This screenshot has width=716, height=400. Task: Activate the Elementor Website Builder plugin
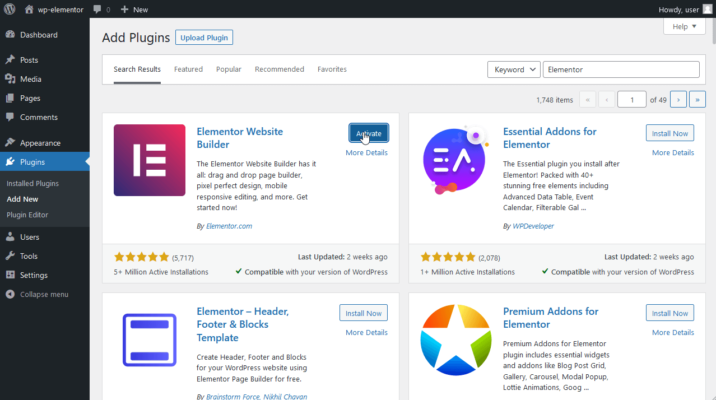(368, 133)
